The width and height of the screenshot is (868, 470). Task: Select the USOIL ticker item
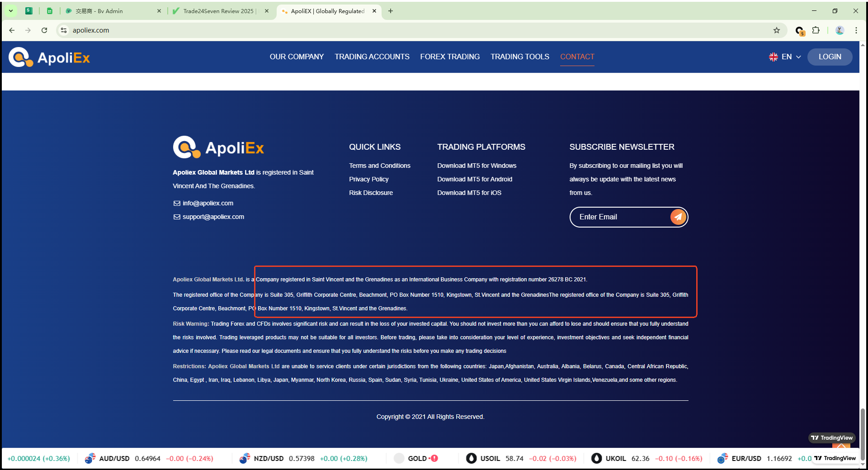521,458
